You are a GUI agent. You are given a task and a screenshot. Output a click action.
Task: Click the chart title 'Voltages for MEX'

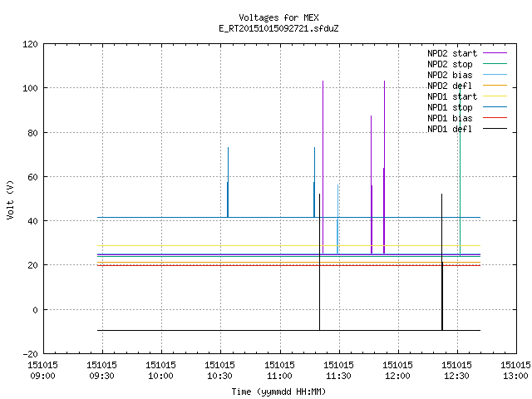[278, 17]
